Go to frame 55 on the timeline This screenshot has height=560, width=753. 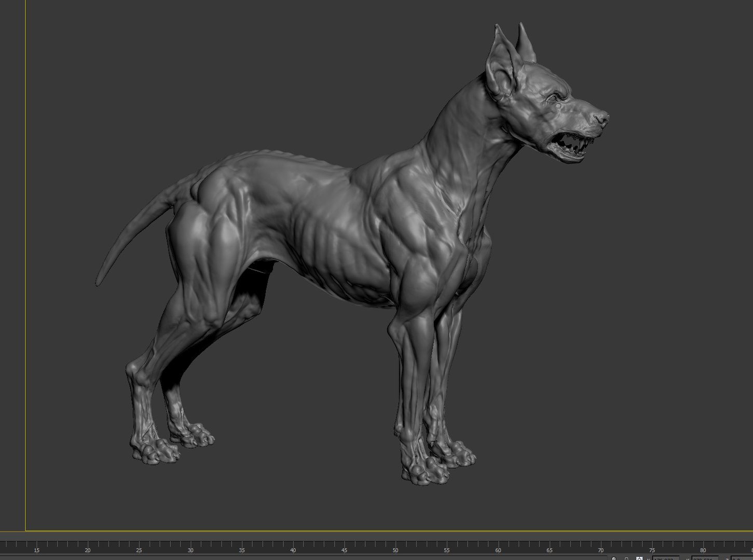click(x=447, y=550)
